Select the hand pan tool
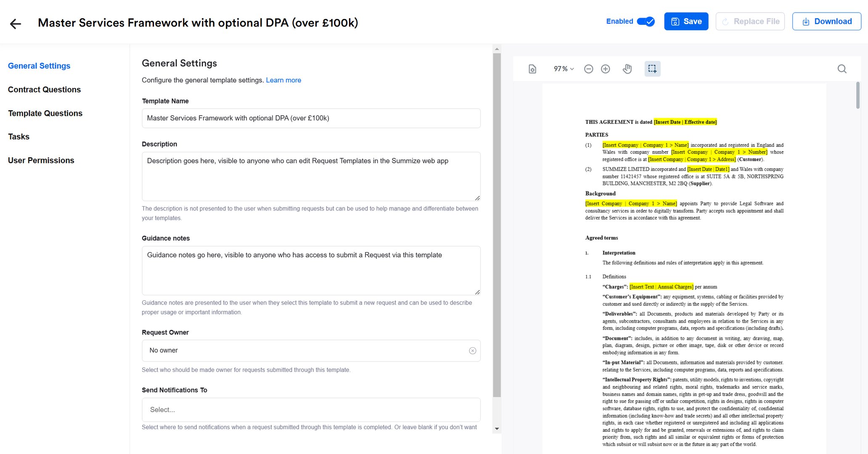The width and height of the screenshot is (868, 454). click(x=627, y=69)
